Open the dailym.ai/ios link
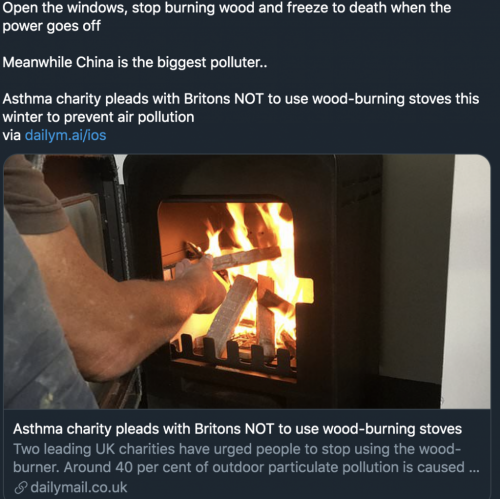Image resolution: width=500 pixels, height=499 pixels. [x=65, y=135]
